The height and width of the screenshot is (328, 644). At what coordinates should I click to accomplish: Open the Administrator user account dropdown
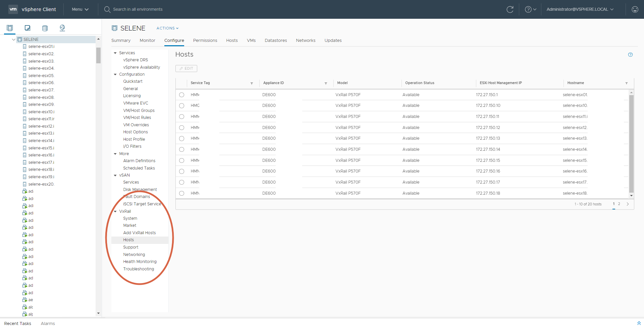[580, 9]
